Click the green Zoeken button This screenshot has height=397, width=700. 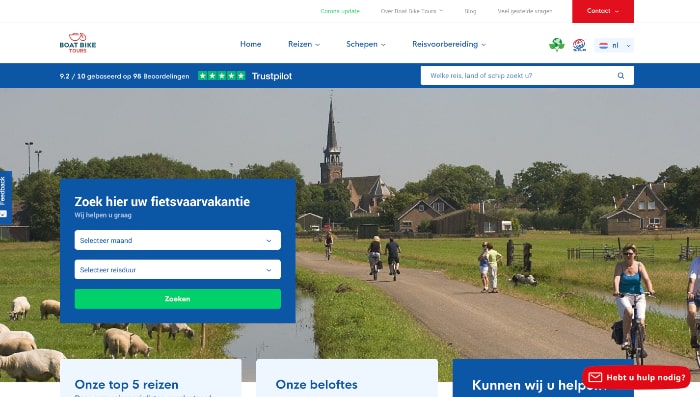[178, 299]
